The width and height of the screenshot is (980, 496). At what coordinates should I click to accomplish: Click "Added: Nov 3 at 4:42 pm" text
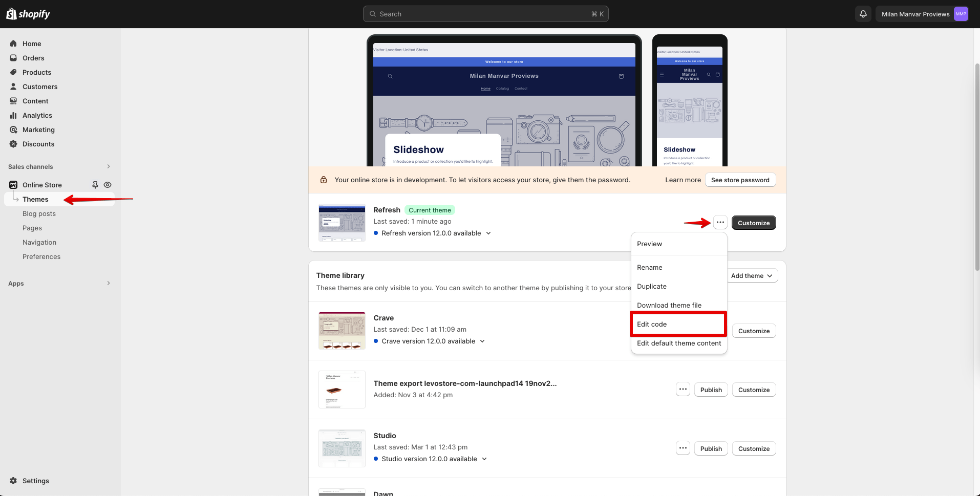(x=413, y=395)
